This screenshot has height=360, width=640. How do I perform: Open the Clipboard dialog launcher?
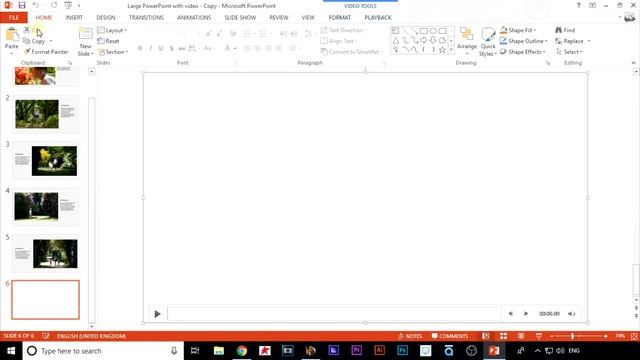coord(70,63)
